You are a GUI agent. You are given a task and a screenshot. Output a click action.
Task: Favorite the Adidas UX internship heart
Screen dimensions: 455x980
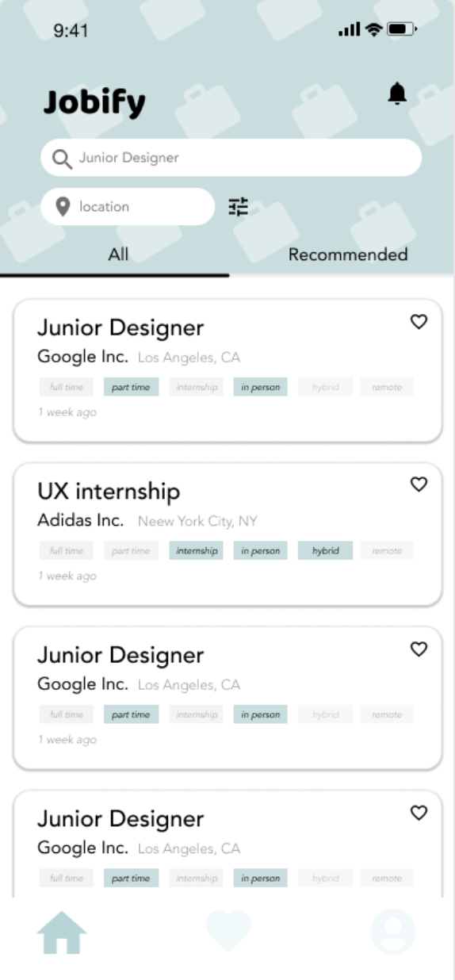tap(419, 484)
